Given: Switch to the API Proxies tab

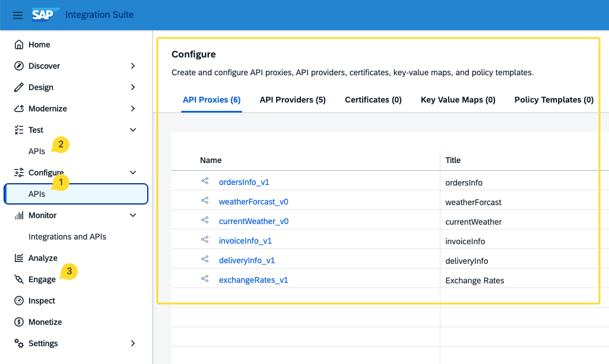Looking at the screenshot, I should (x=212, y=100).
